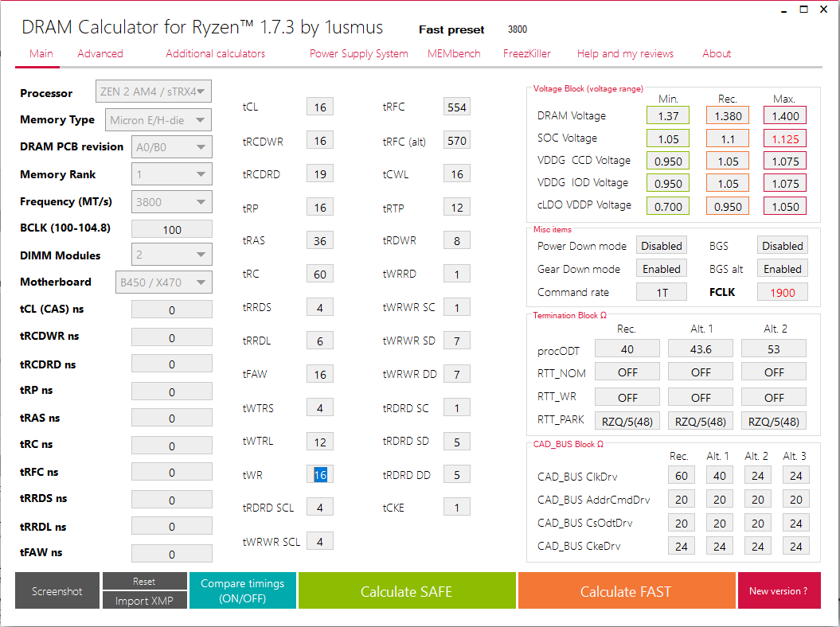Switch to FreezKiller tab
This screenshot has height=627, width=840.
pos(526,53)
